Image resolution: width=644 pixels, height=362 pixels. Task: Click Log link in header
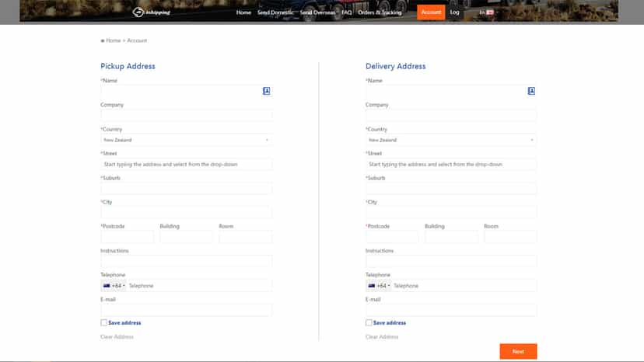pos(454,12)
